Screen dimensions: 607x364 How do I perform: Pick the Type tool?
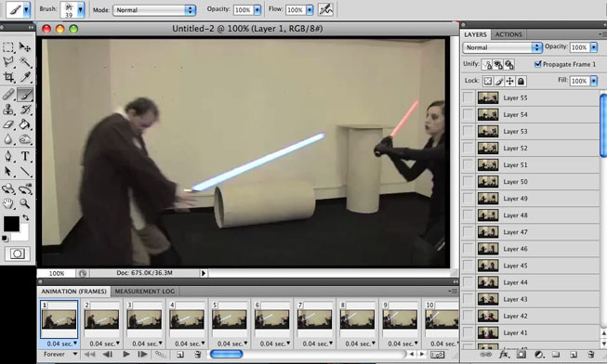click(25, 156)
